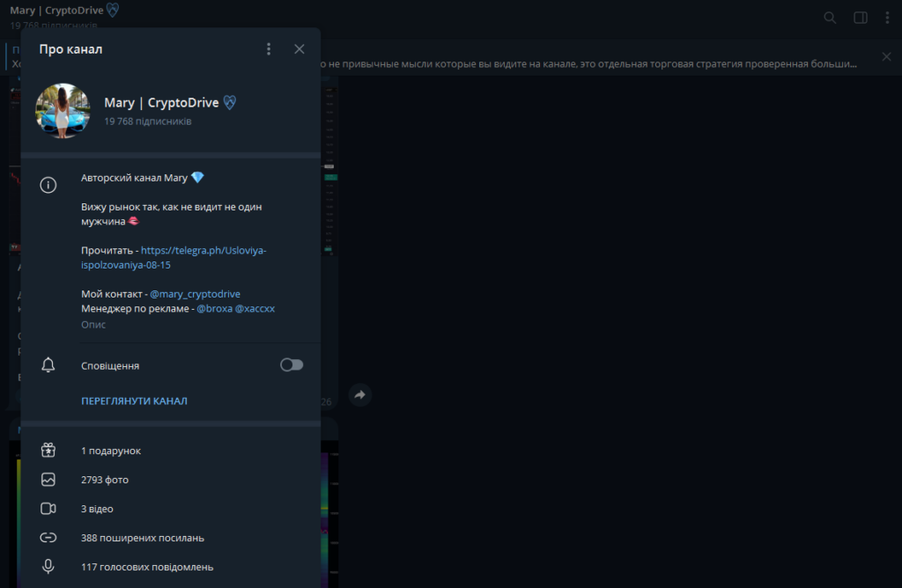The width and height of the screenshot is (902, 588).
Task: Click the info circle icon
Action: click(x=48, y=185)
